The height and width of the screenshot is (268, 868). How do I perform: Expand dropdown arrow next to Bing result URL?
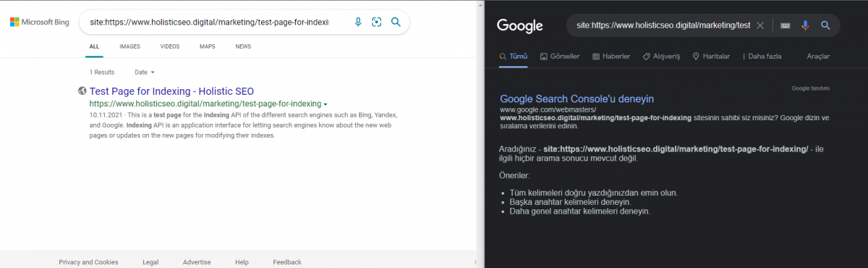pyautogui.click(x=326, y=104)
